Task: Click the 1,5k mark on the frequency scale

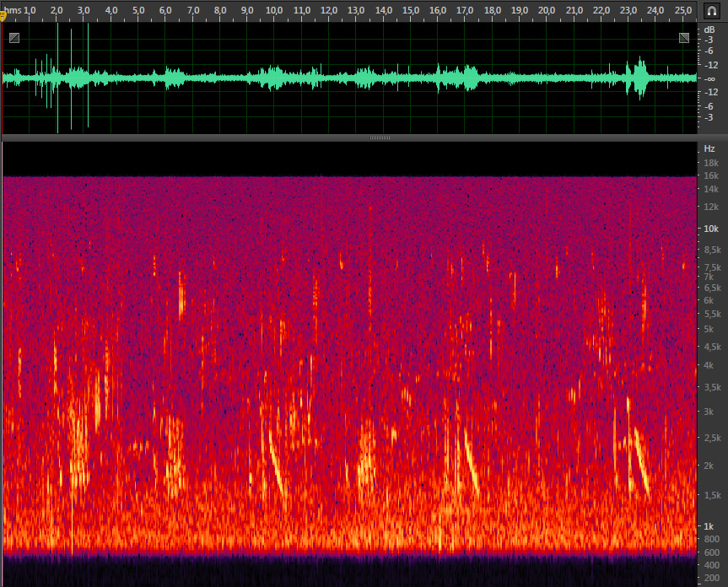Action: (713, 496)
